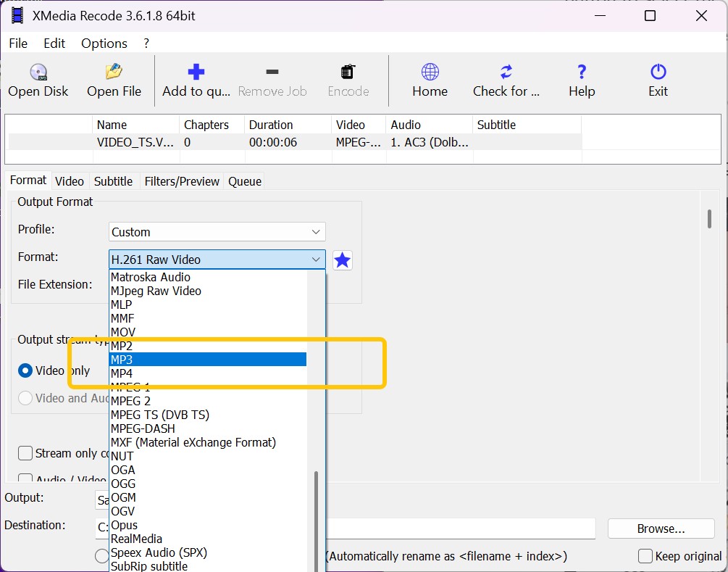The image size is (728, 572).
Task: Toggle the Keep original checkbox
Action: tap(644, 555)
